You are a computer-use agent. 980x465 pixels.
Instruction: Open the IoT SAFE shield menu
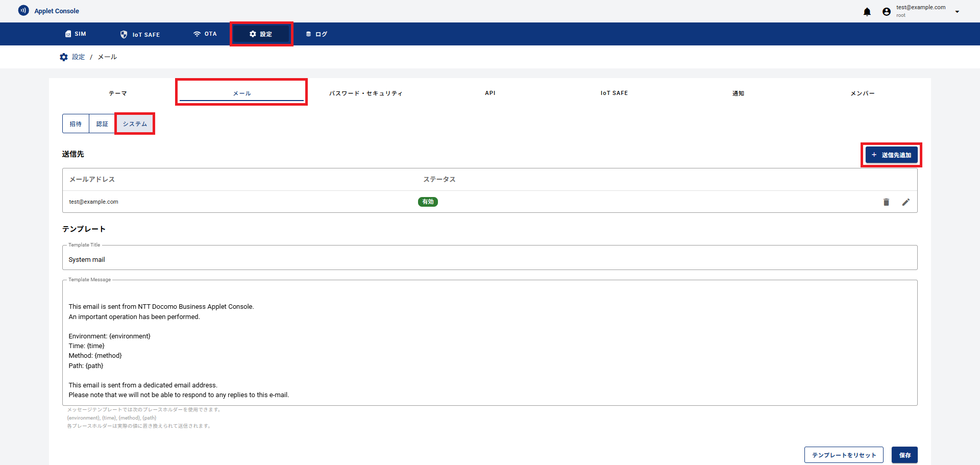click(140, 34)
